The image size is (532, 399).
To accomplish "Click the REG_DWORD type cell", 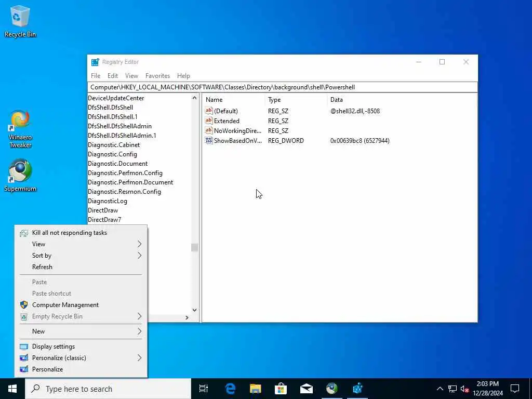I will coord(286,140).
